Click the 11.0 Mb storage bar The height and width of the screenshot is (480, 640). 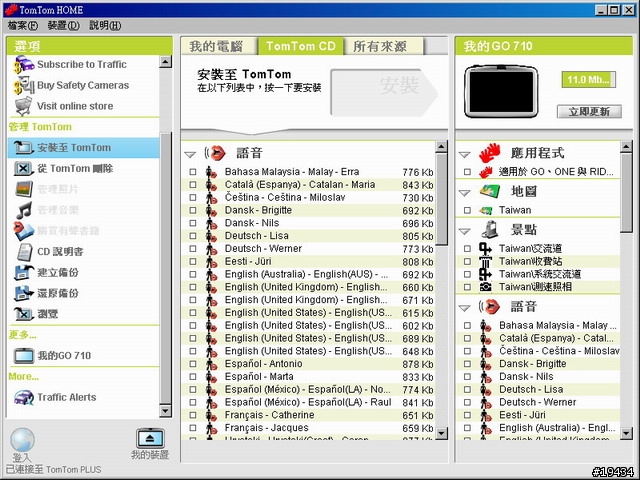click(589, 79)
